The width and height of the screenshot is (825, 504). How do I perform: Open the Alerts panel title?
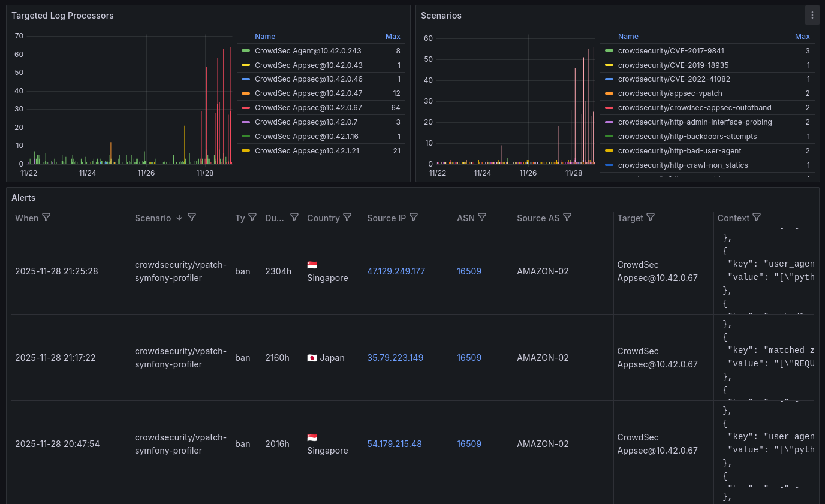(x=23, y=198)
